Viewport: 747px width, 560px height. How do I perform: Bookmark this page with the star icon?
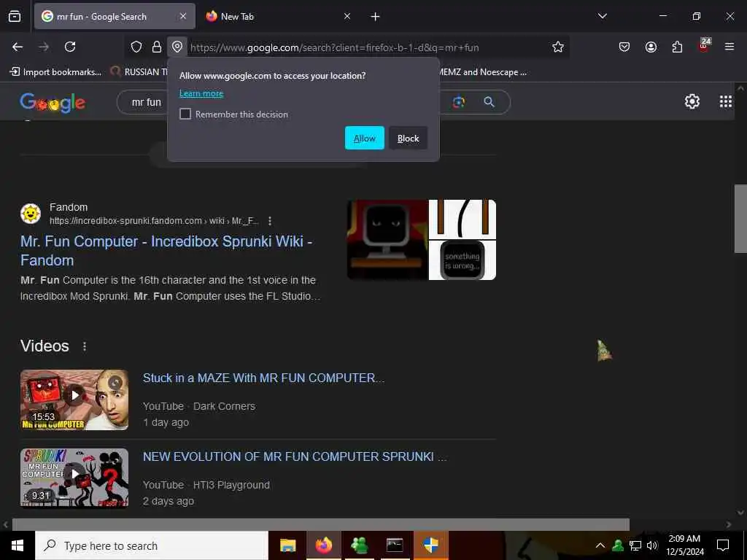point(558,47)
